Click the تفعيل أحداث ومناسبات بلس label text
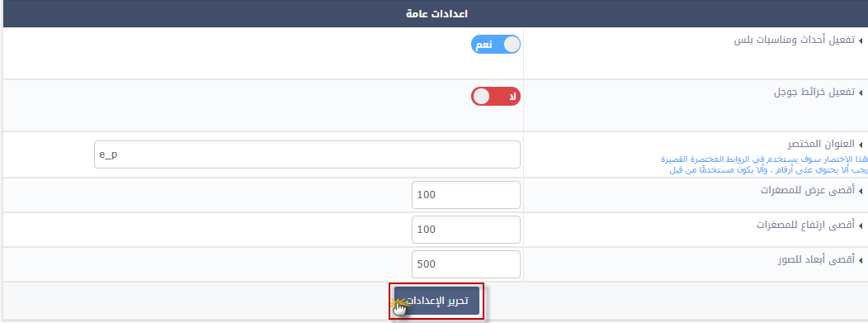Image resolution: width=868 pixels, height=323 pixels. [795, 40]
